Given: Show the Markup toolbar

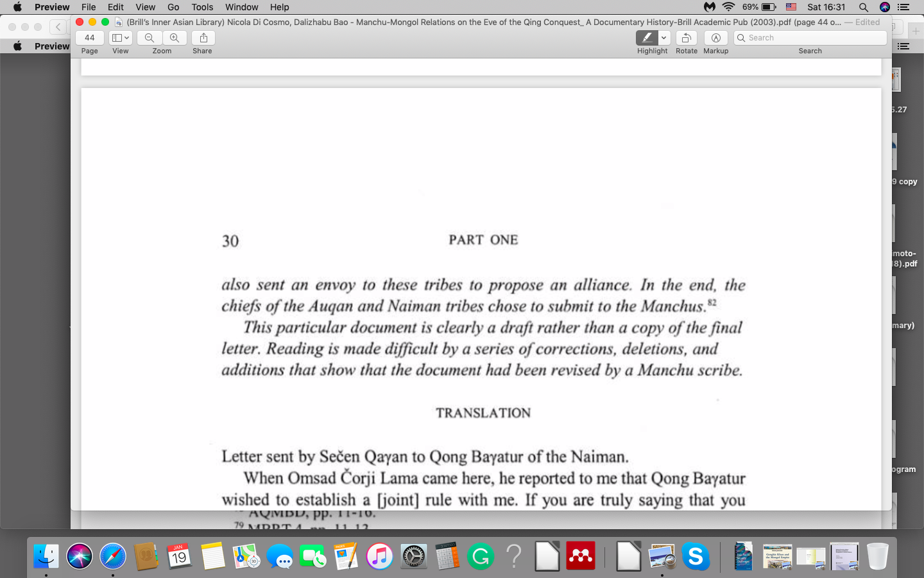Looking at the screenshot, I should [x=715, y=38].
